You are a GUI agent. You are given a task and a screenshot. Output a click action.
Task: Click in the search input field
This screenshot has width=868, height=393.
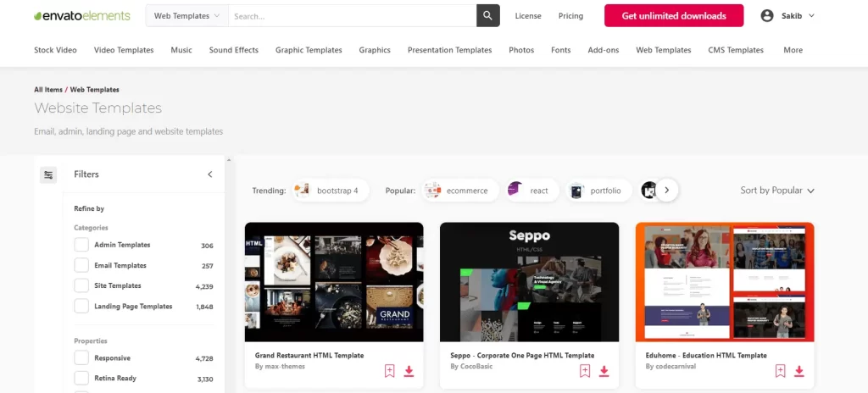(352, 16)
